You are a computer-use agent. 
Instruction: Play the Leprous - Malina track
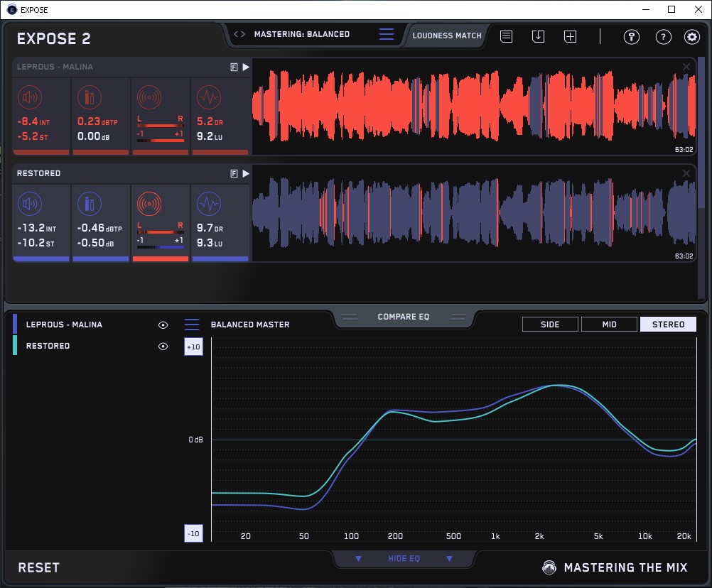(x=246, y=67)
